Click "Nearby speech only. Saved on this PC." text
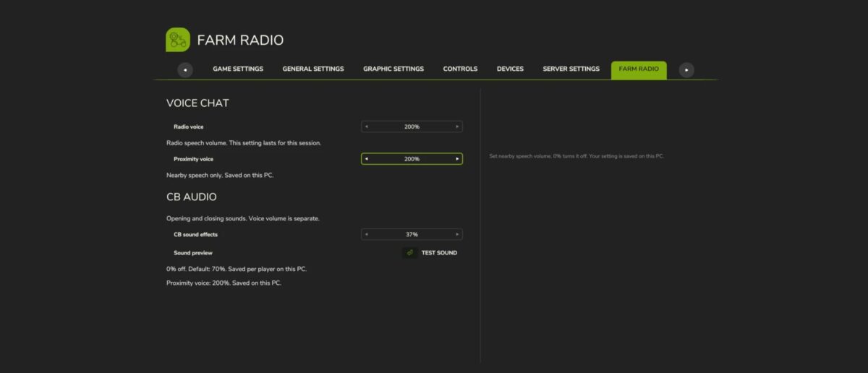 (x=220, y=175)
